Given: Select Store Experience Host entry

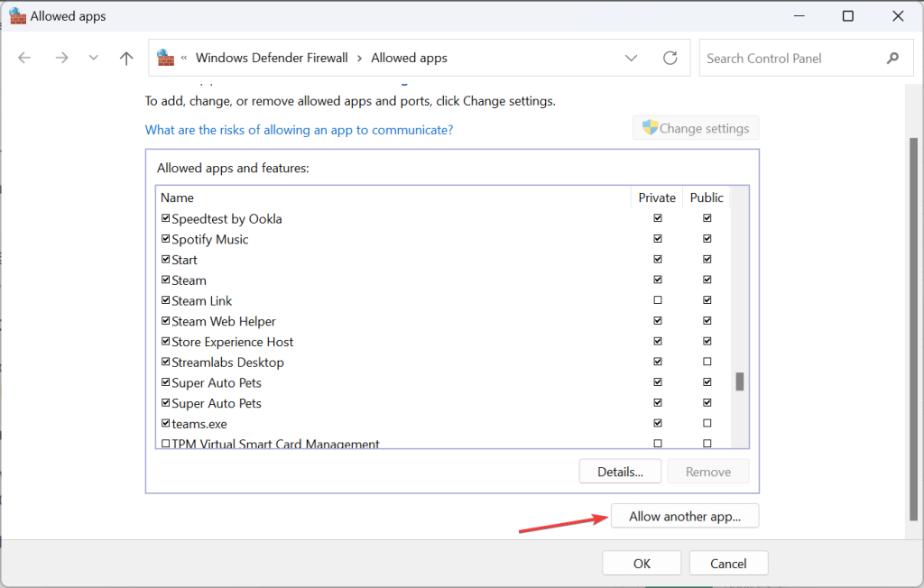Looking at the screenshot, I should click(x=443, y=342).
